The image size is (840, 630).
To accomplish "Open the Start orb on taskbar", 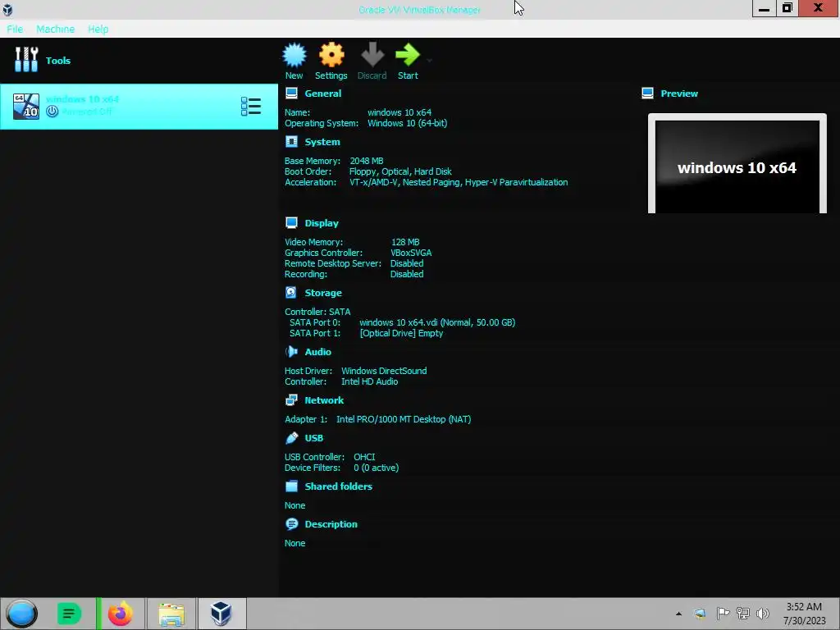I will pos(22,614).
